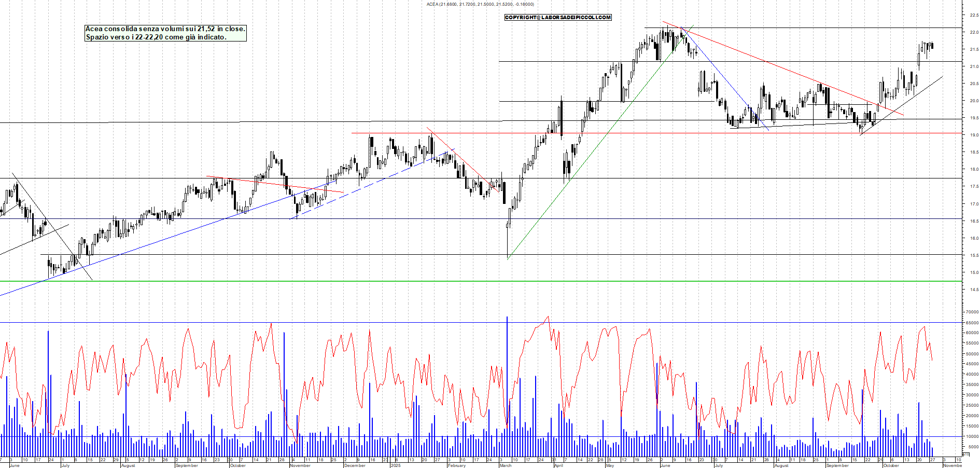Select the COPYRIGHT@LABORSADEIPICCOLI.COM label
Screen dimensions: 980x468
557,18
